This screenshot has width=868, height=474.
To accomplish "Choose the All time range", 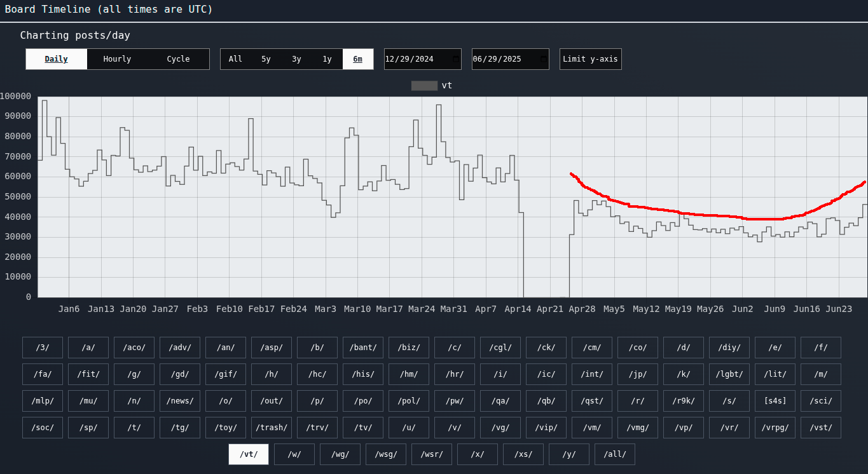I will (235, 59).
